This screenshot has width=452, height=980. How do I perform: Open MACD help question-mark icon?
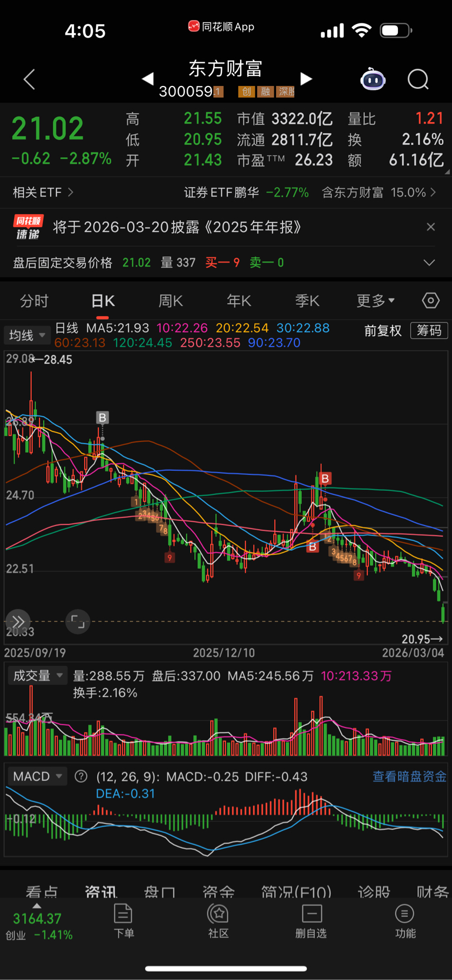click(x=81, y=776)
